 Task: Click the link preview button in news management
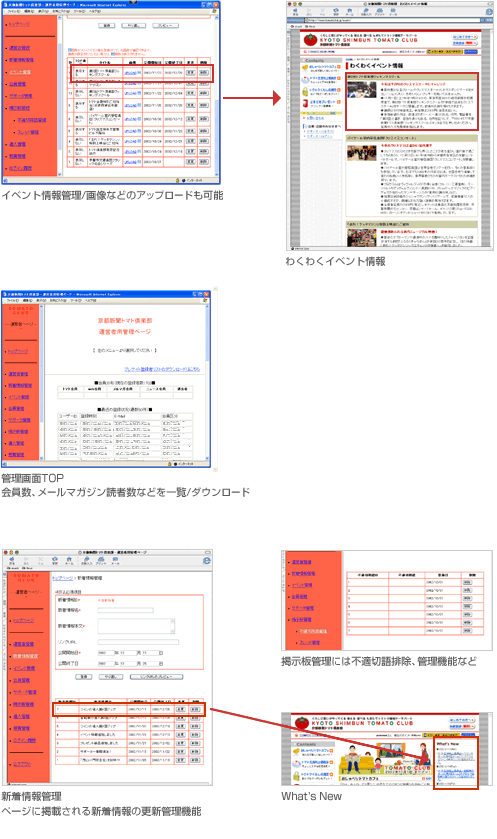point(157,677)
